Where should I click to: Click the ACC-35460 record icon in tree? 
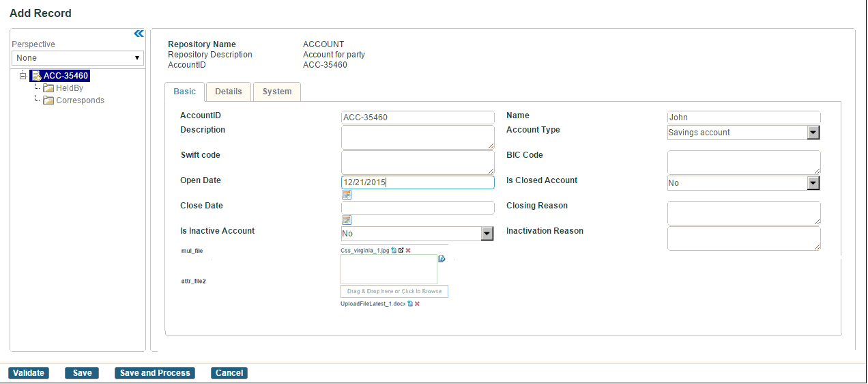click(x=37, y=77)
